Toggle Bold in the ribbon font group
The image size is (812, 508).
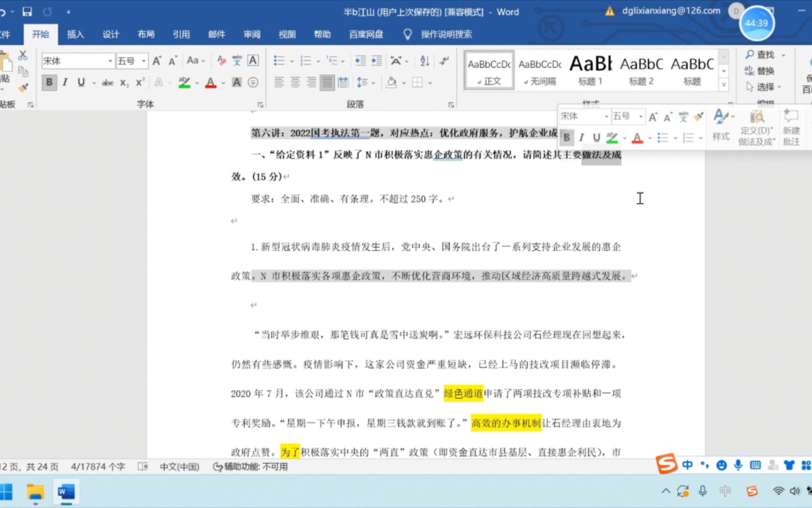coord(49,83)
